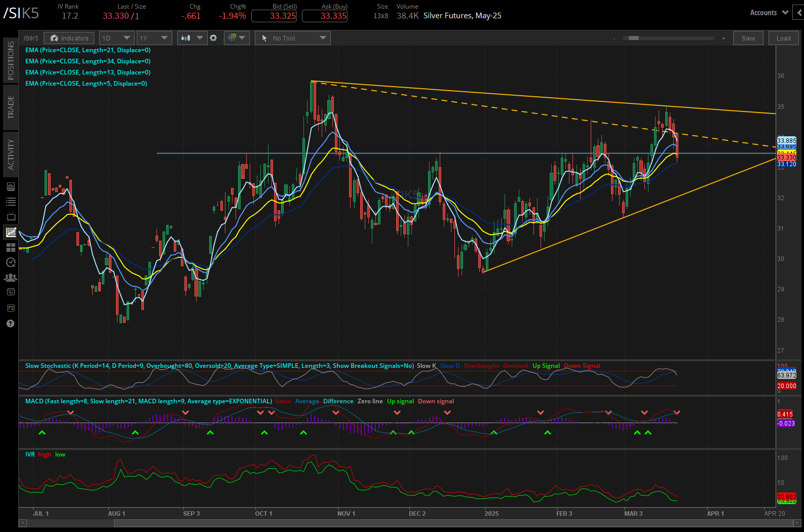Click the Slow Stochastic study label
The width and height of the screenshot is (804, 532).
(x=219, y=366)
